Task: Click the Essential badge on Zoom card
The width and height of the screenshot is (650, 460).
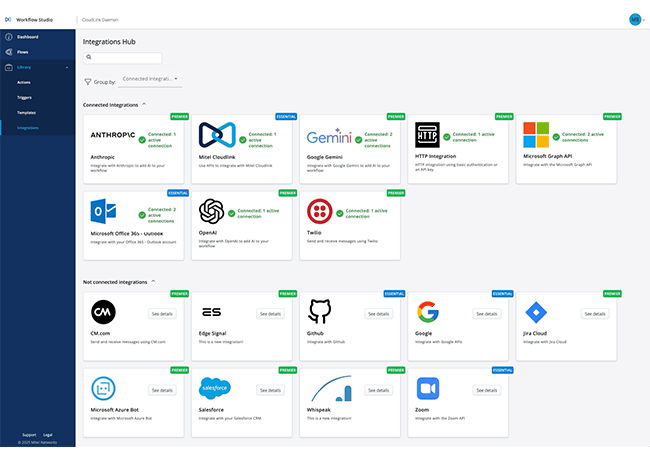Action: point(502,370)
